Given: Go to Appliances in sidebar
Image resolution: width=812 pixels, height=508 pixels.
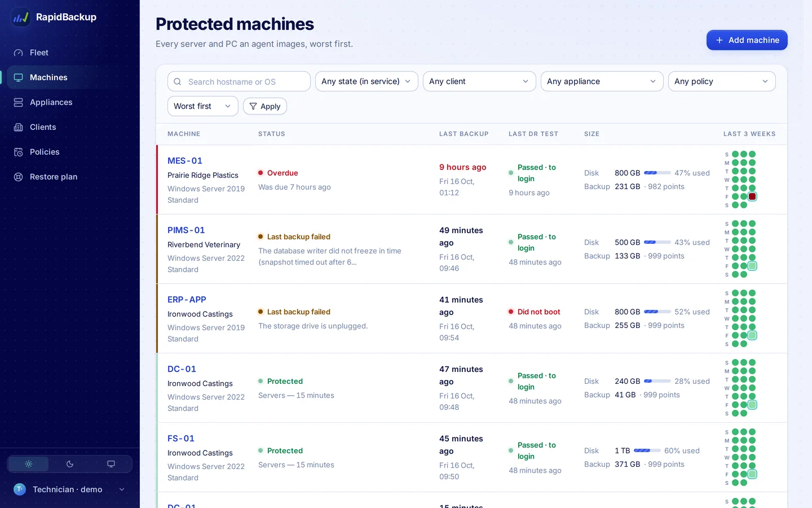Looking at the screenshot, I should point(70,102).
